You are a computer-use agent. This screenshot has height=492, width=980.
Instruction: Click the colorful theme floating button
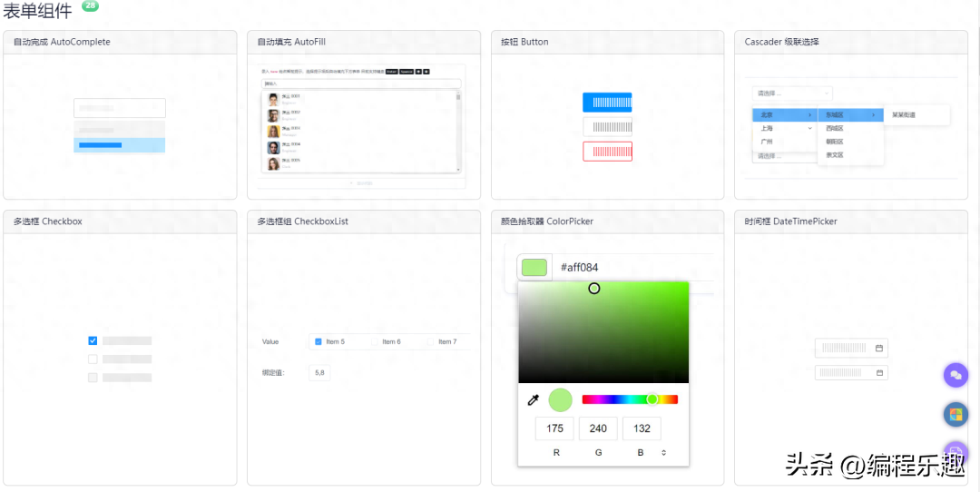click(x=955, y=415)
